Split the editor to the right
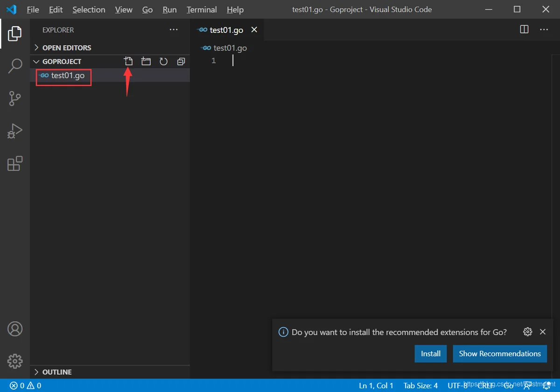 [x=524, y=29]
